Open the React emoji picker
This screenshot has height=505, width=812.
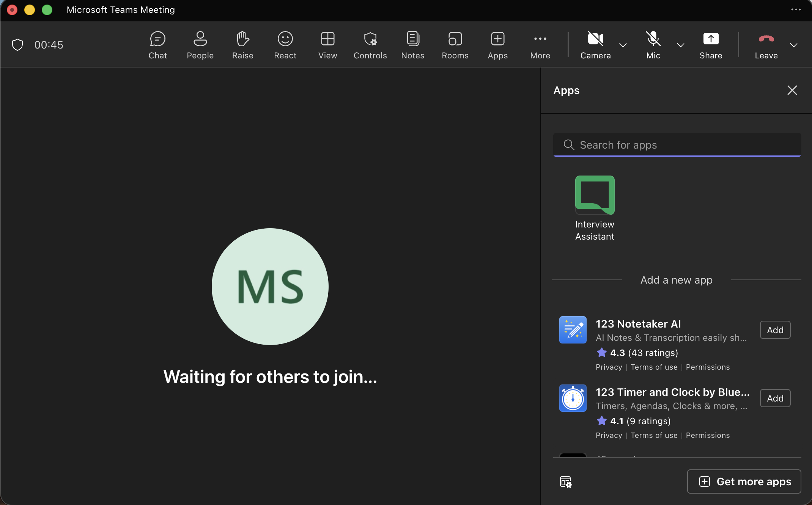coord(285,44)
